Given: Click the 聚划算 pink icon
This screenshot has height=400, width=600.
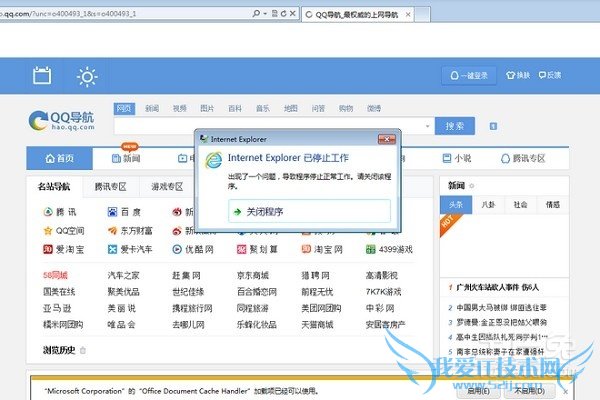Looking at the screenshot, I should pos(241,250).
